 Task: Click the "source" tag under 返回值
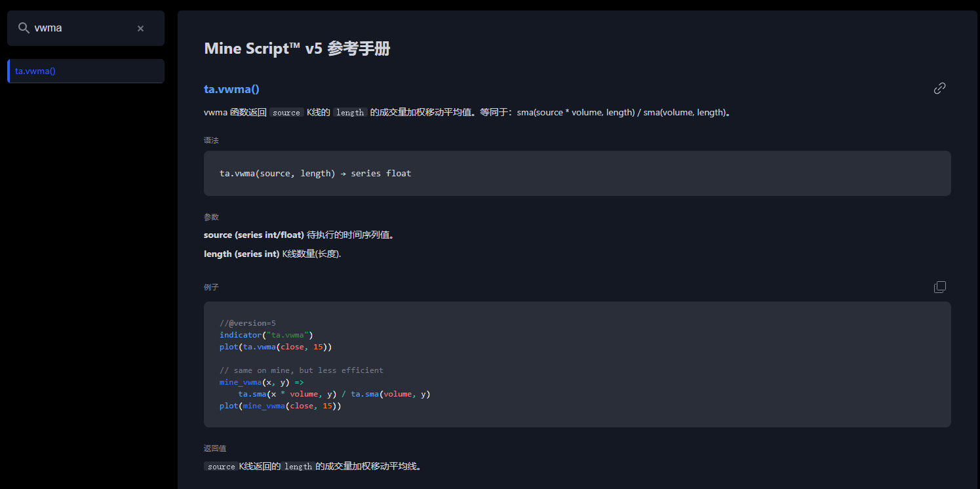[x=221, y=467]
